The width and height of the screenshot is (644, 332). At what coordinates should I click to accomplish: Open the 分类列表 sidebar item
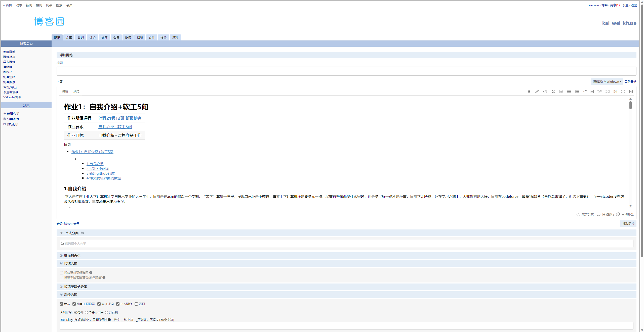13,119
